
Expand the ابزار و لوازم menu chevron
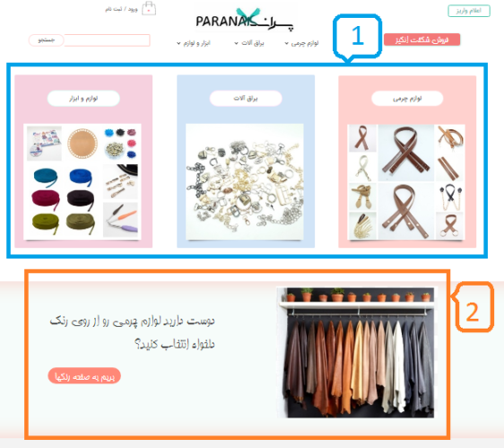(x=178, y=43)
